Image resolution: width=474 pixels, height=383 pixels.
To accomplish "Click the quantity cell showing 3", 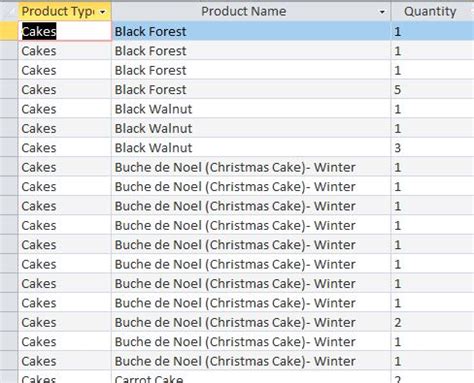I will [x=433, y=147].
